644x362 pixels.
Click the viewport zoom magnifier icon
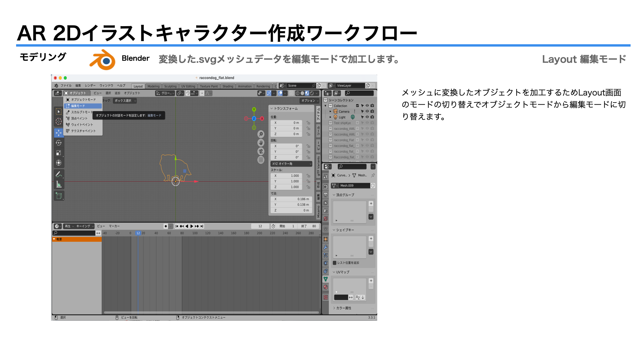[261, 134]
